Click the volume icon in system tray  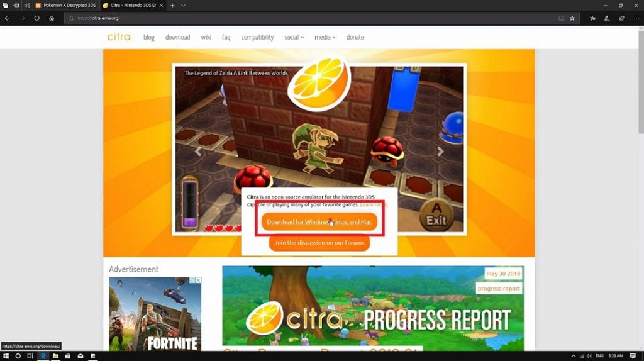tap(589, 356)
